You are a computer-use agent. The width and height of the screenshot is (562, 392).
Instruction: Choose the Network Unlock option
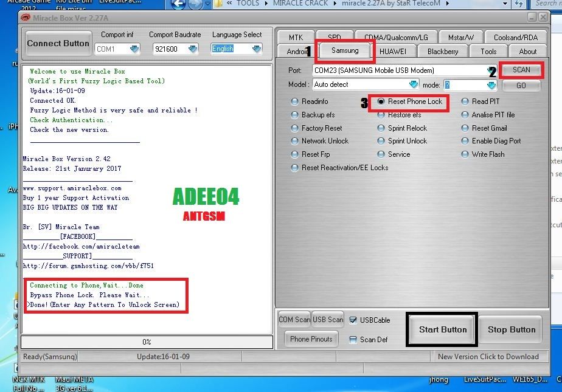320,141
